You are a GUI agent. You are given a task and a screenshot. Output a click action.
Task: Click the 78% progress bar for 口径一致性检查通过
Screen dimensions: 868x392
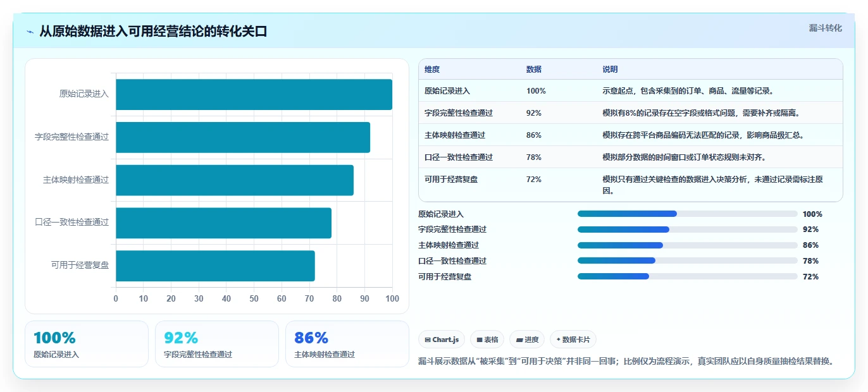(x=688, y=260)
